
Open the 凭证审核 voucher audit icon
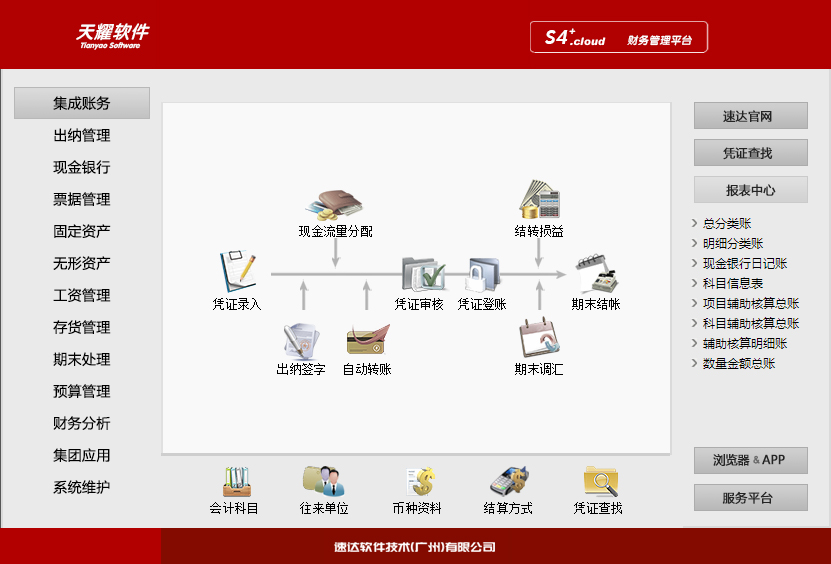pos(419,273)
